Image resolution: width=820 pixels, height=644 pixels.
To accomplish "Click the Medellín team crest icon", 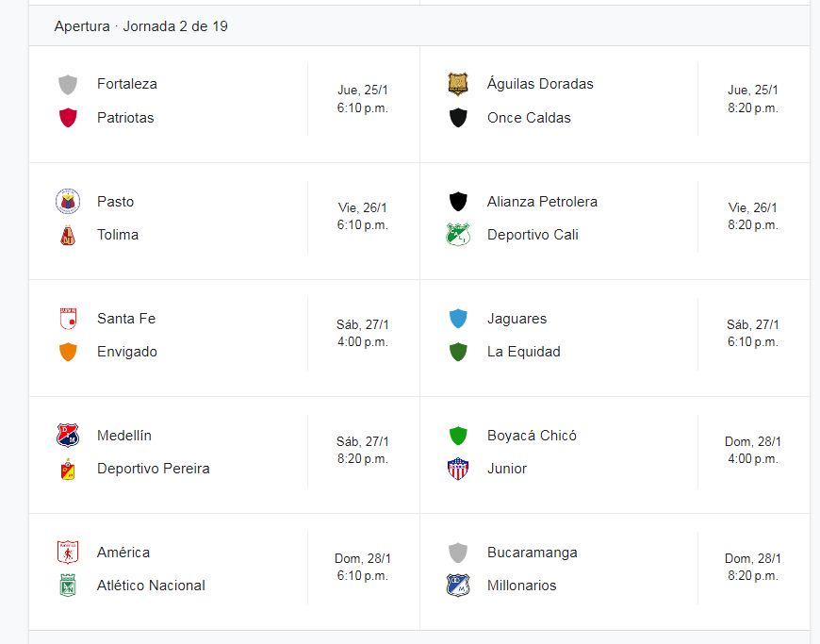I will click(x=68, y=436).
